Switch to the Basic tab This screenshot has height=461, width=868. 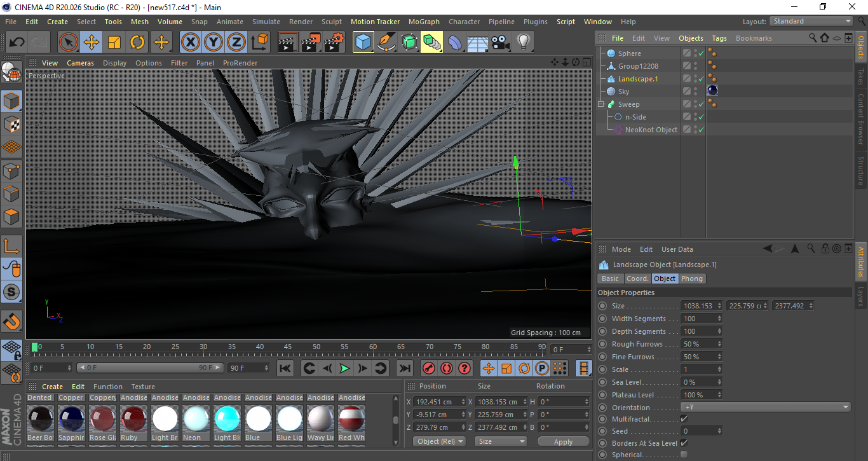pyautogui.click(x=610, y=279)
